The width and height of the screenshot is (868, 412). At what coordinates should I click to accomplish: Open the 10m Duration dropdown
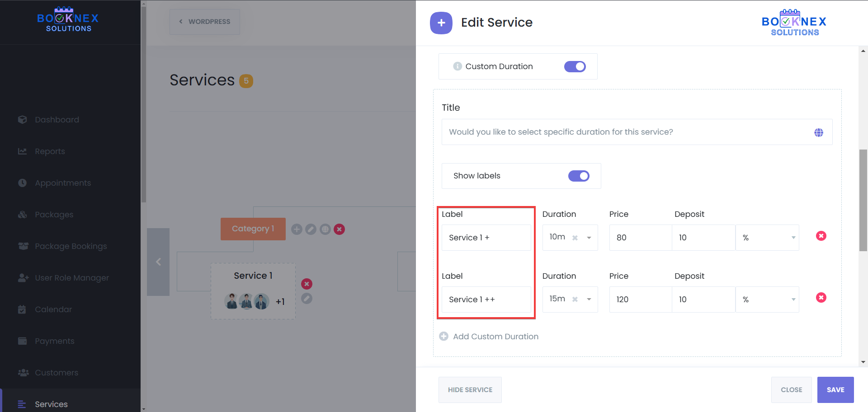coord(589,238)
